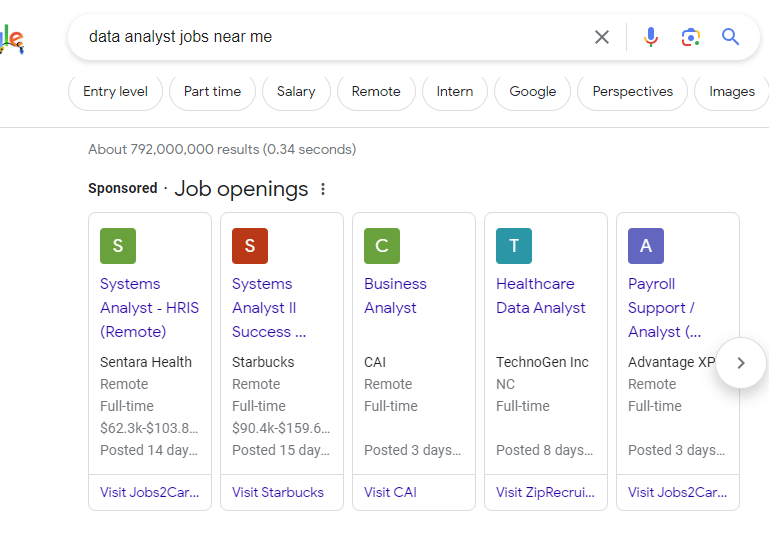Click Posted 8 days text
The height and width of the screenshot is (551, 769).
(x=544, y=450)
